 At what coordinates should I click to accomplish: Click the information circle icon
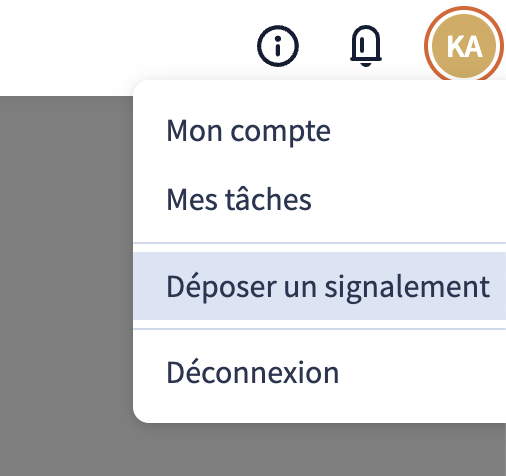tap(278, 46)
